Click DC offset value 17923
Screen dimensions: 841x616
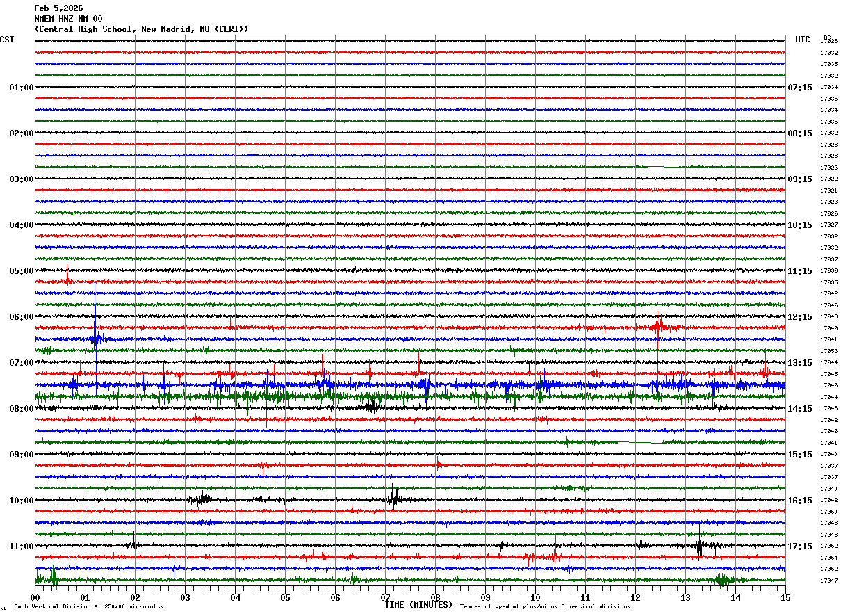[828, 202]
